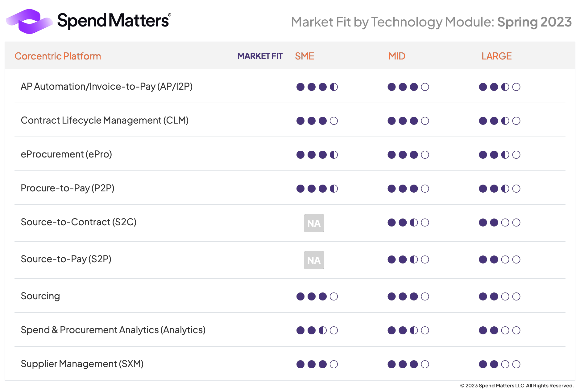Click the Spring 2023 heading text
Viewport: 580px width, 392px height.
click(x=534, y=22)
